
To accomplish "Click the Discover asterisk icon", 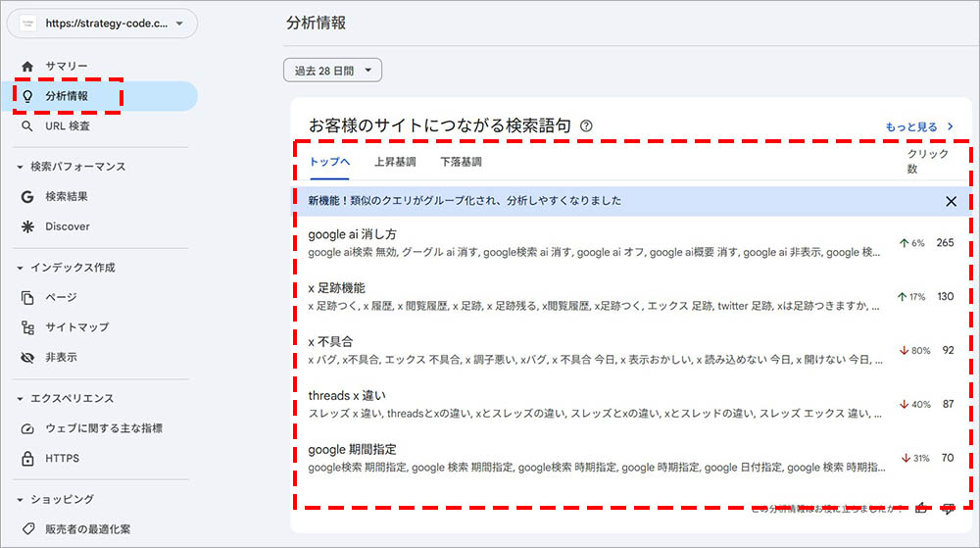I will [27, 226].
